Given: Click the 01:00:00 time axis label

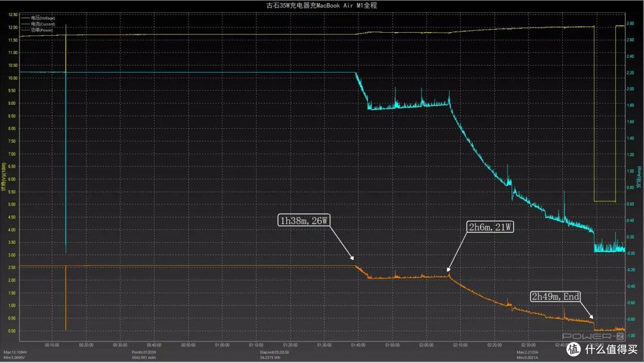Looking at the screenshot, I should [x=222, y=345].
